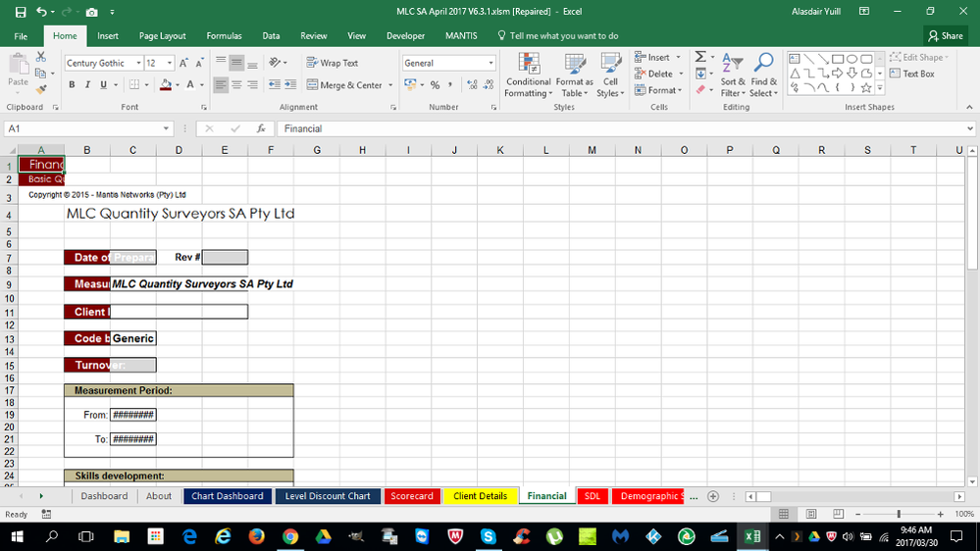The width and height of the screenshot is (980, 551).
Task: Collapse the ribbon
Action: (969, 108)
